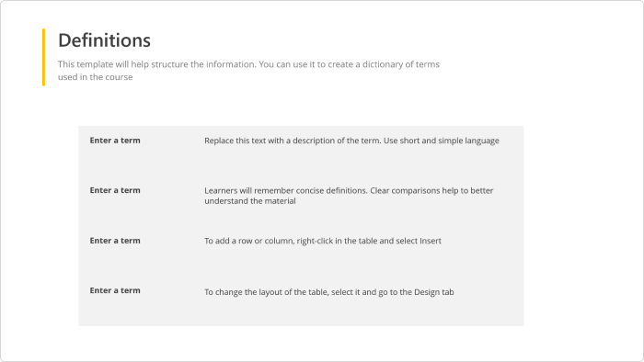Click the line 'Learners will remember concise definitions'
Image resolution: width=644 pixels, height=362 pixels.
click(x=349, y=190)
